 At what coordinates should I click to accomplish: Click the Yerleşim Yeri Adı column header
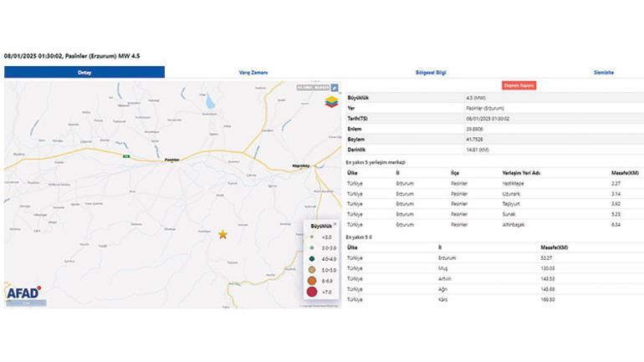(x=521, y=173)
